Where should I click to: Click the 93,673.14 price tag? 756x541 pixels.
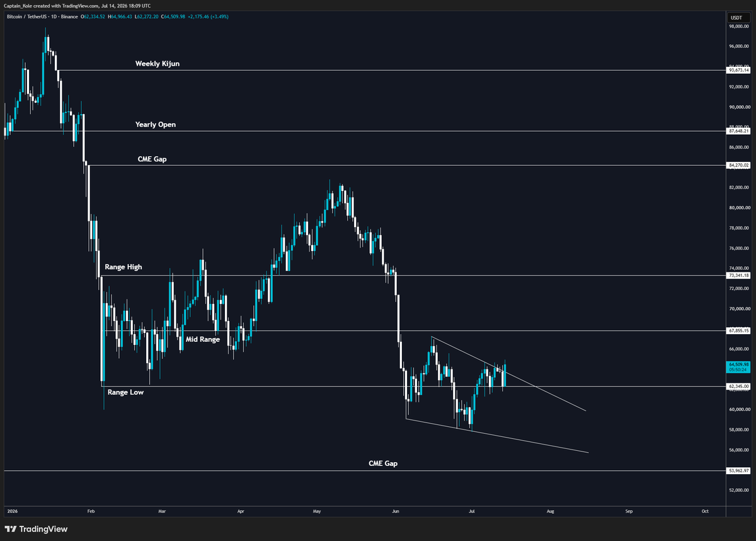tap(738, 71)
